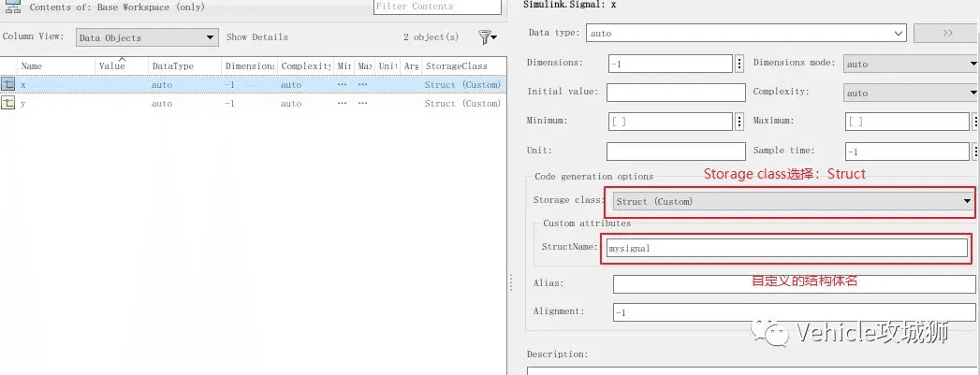Open the Max ellipsis cell in row x
This screenshot has height=375, width=980.
pos(363,84)
